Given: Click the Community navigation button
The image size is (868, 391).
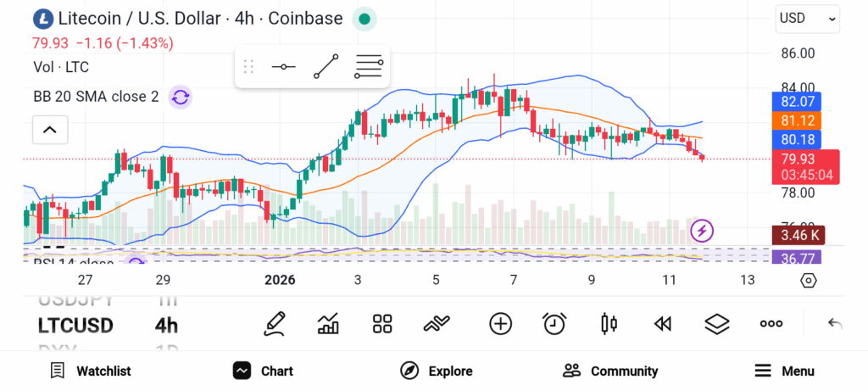Looking at the screenshot, I should tap(610, 371).
